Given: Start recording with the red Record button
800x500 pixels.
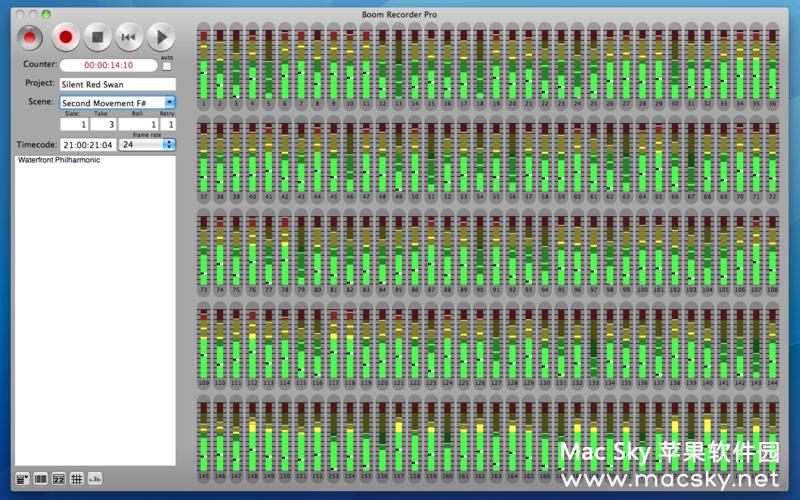Looking at the screenshot, I should point(65,37).
